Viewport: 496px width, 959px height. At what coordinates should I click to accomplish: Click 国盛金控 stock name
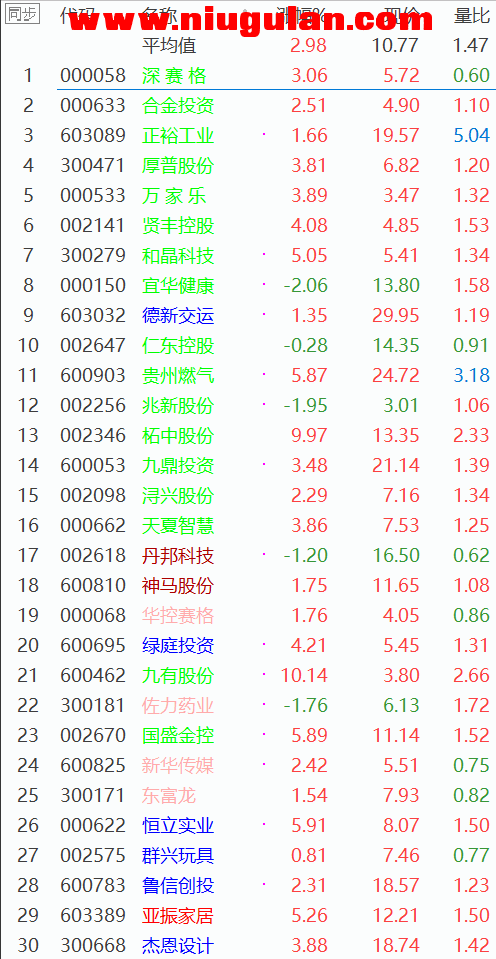(x=178, y=735)
